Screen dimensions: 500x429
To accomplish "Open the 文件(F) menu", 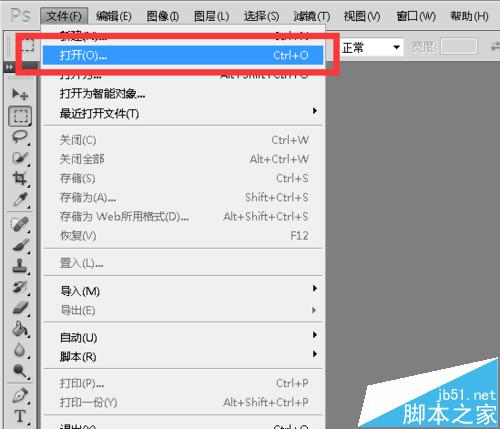I will (64, 16).
